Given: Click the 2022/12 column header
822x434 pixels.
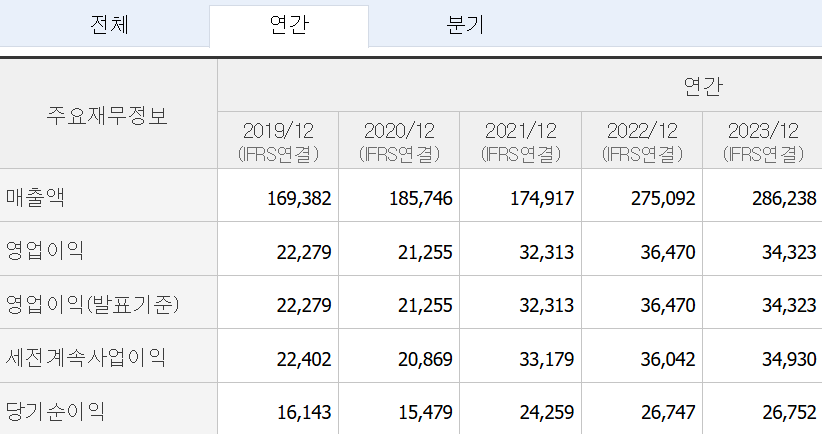Looking at the screenshot, I should coord(642,140).
